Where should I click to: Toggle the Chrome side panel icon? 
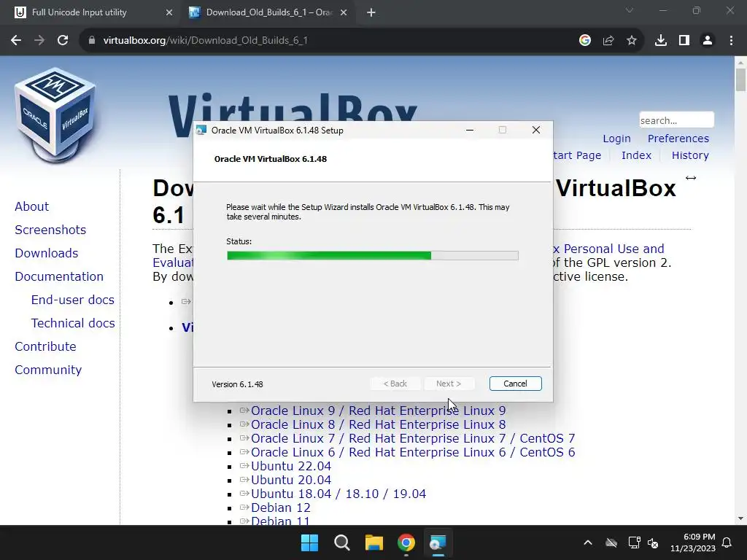pyautogui.click(x=684, y=41)
